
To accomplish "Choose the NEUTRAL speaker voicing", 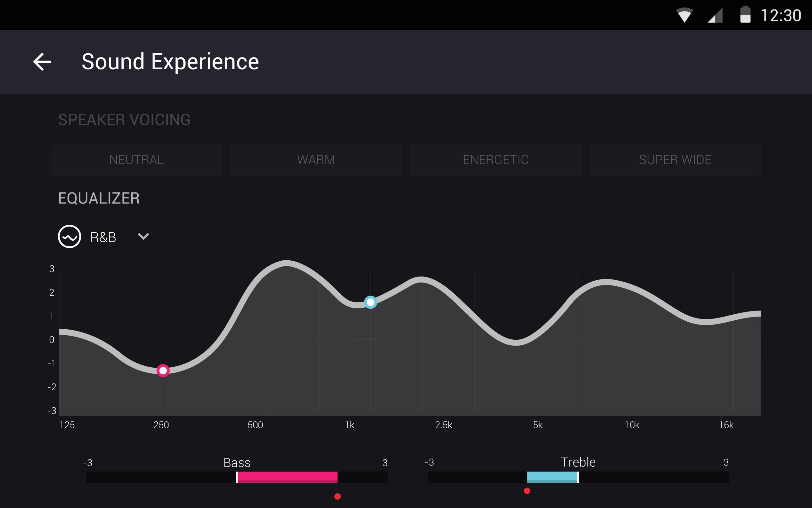I will pyautogui.click(x=137, y=160).
